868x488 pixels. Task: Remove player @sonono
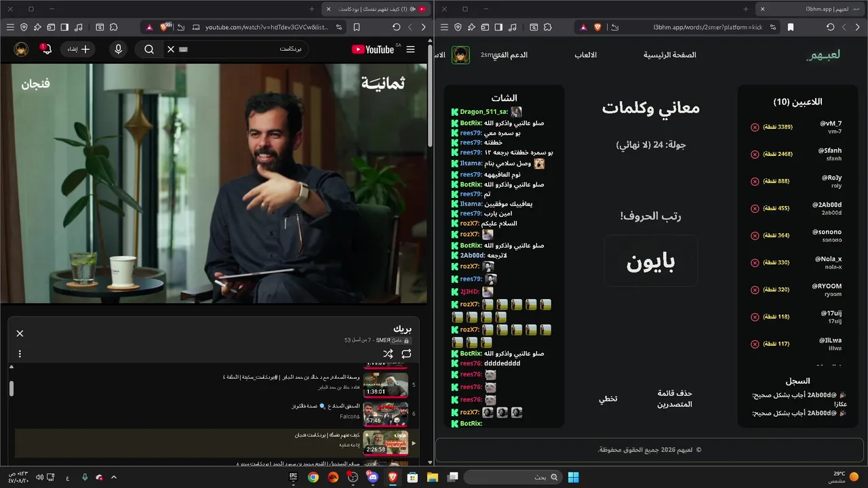coord(755,235)
